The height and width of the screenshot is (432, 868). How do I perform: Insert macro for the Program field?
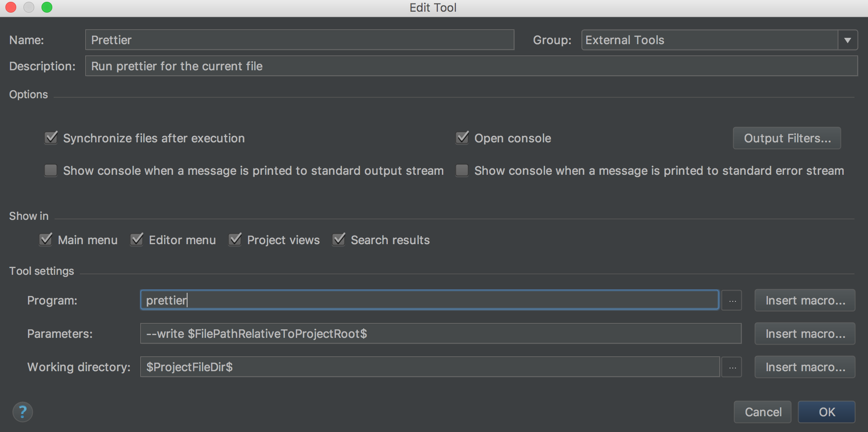[805, 300]
